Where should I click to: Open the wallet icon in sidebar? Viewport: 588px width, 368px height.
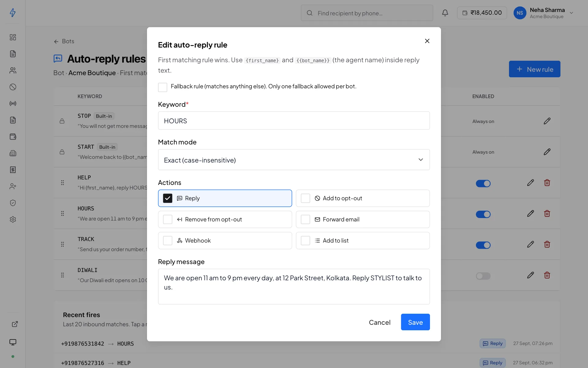tap(13, 136)
